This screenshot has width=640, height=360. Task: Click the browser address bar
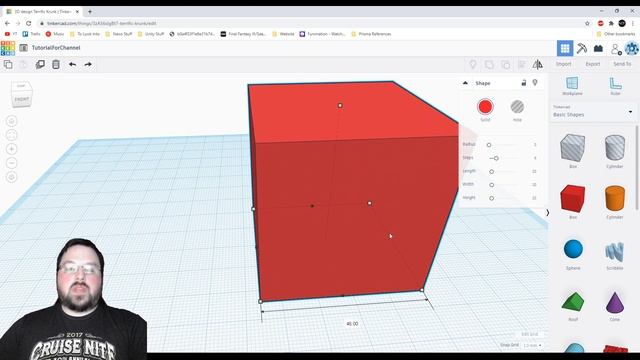pos(310,23)
